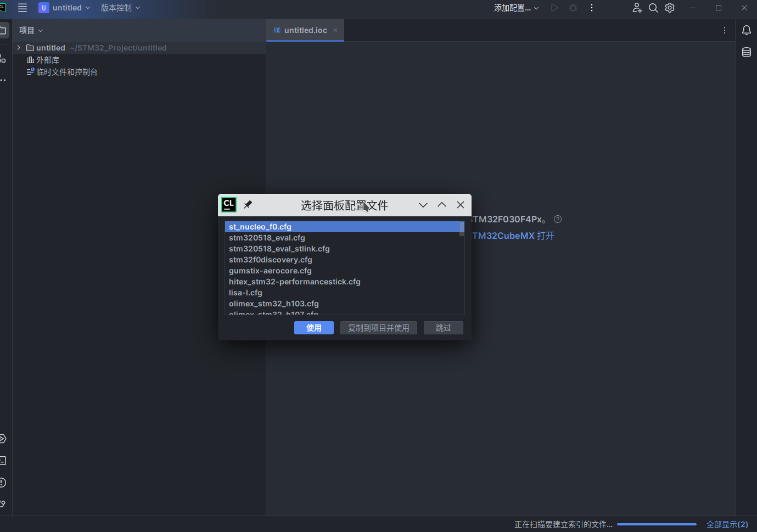Open the Structure tool window icon
757x532 pixels.
click(x=3, y=58)
